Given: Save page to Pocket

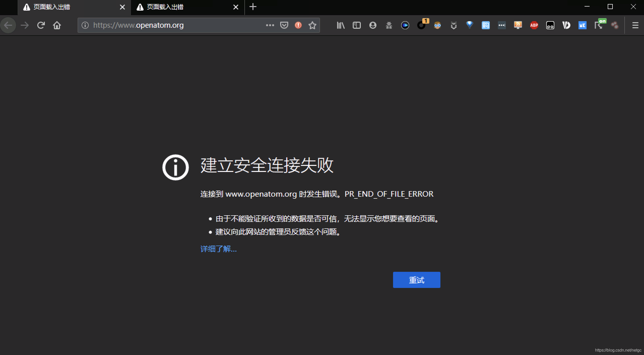Looking at the screenshot, I should coord(284,25).
